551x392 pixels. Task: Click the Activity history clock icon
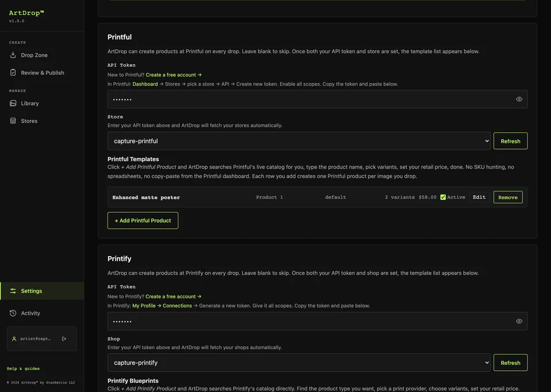pos(13,313)
